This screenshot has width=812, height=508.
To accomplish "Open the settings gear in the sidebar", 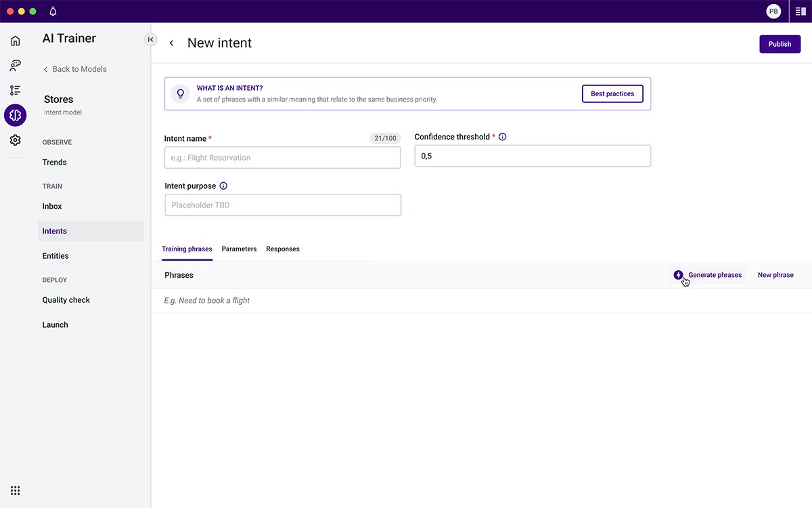I will [x=15, y=140].
